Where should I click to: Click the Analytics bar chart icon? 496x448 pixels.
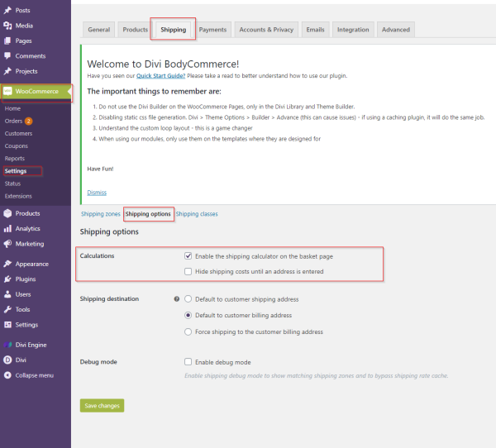point(7,228)
